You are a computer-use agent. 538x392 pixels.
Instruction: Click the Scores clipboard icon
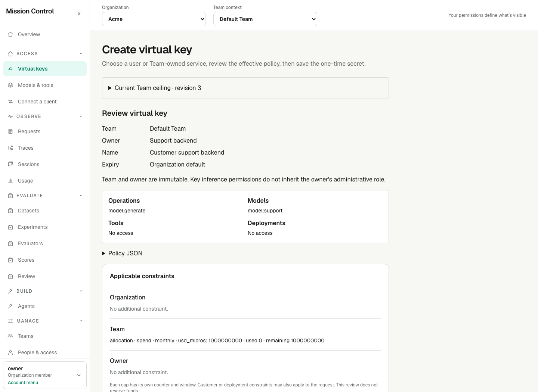(10, 260)
